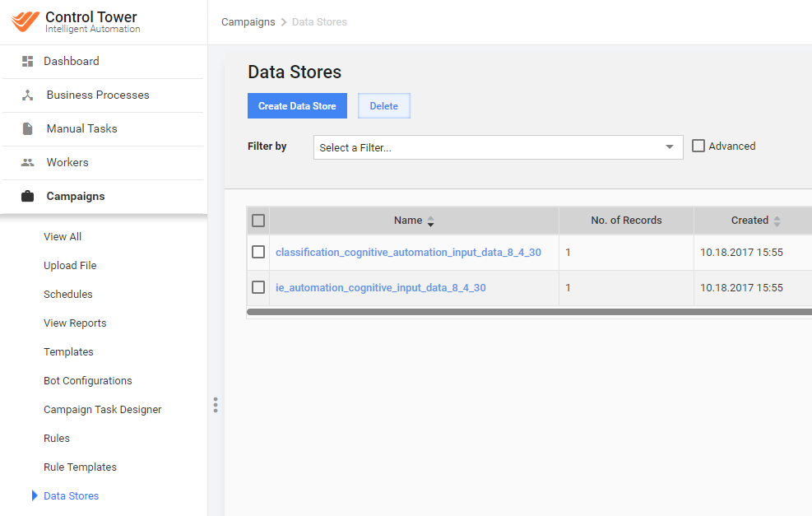Open Campaign Task Designer submenu item
The image size is (812, 516).
coord(103,409)
